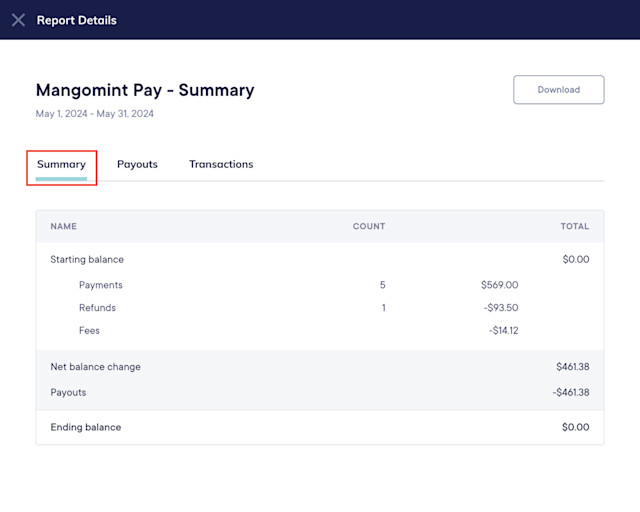Image resolution: width=640 pixels, height=512 pixels.
Task: Select the Payments row label
Action: [101, 285]
